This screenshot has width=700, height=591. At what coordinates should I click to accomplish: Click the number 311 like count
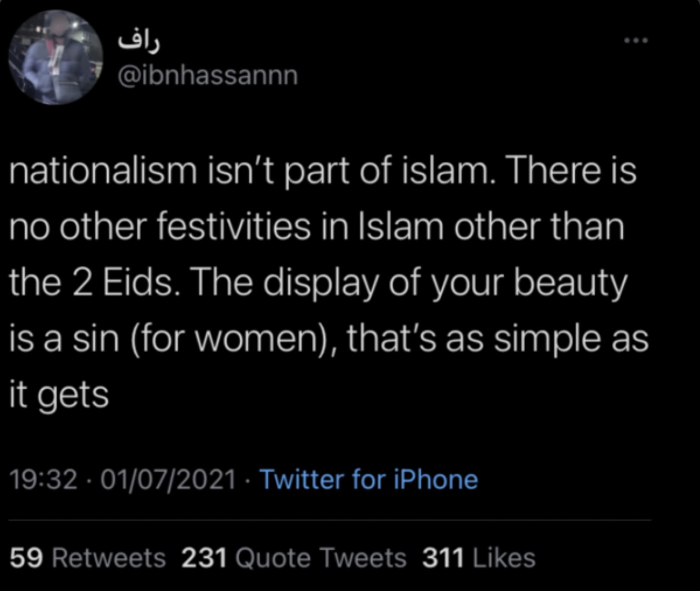443,558
